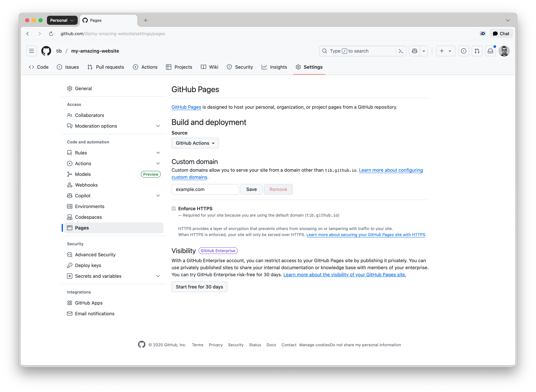The height and width of the screenshot is (392, 536).
Task: Open the command palette icon in search bar
Action: 401,51
